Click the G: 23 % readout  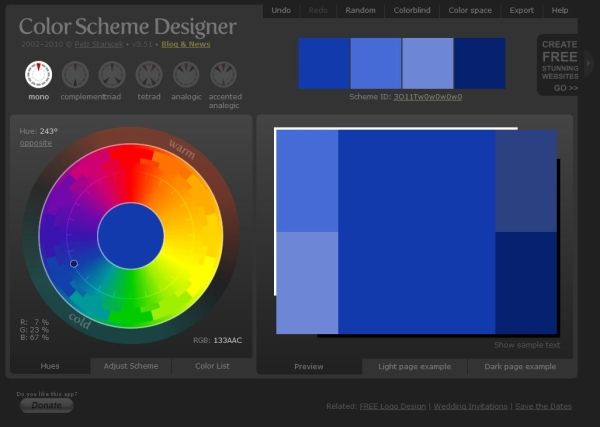(34, 330)
